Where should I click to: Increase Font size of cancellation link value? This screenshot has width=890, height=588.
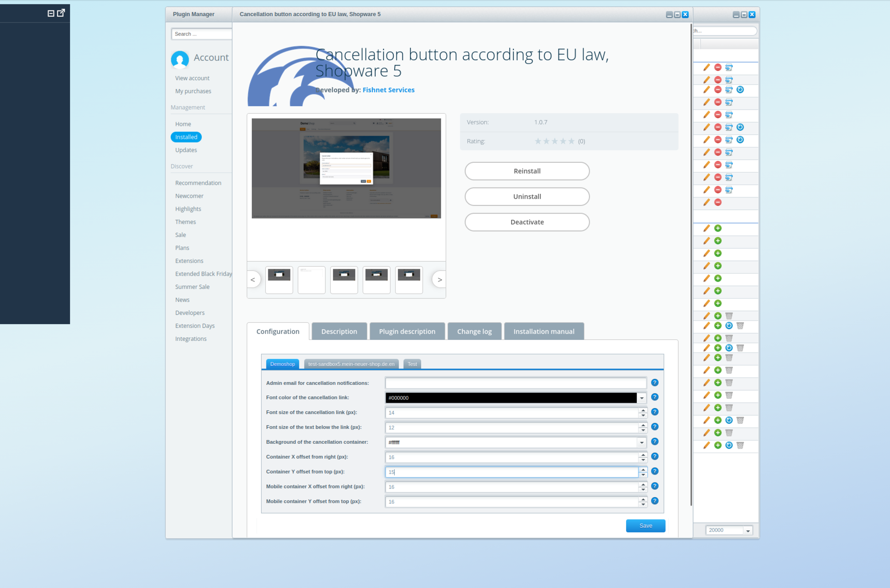click(x=643, y=410)
